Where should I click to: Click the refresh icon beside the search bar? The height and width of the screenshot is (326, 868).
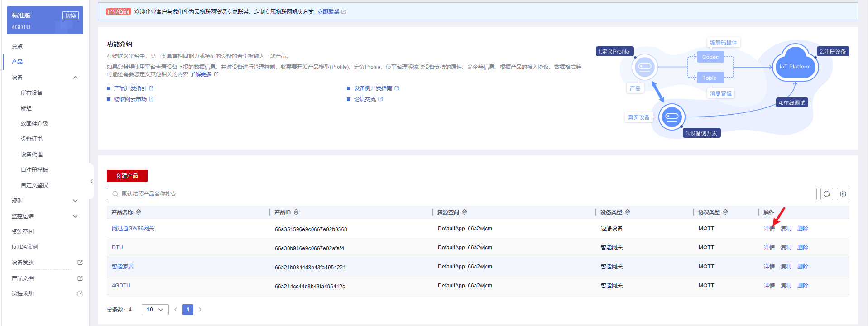coord(826,194)
